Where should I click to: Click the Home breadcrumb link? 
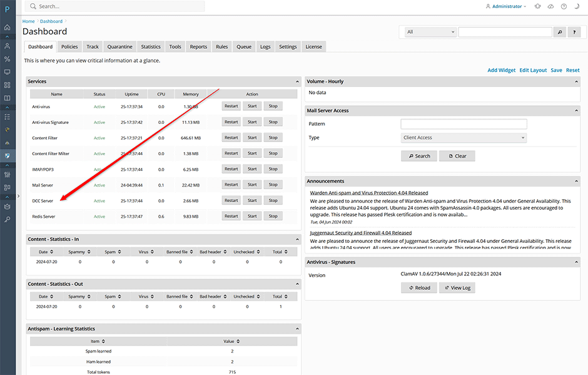point(29,21)
